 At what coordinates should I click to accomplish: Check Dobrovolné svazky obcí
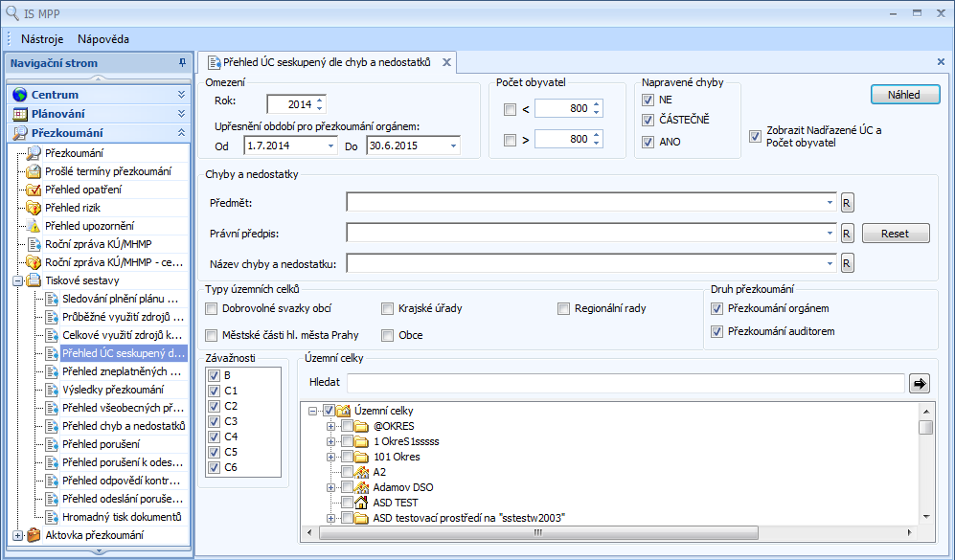212,308
